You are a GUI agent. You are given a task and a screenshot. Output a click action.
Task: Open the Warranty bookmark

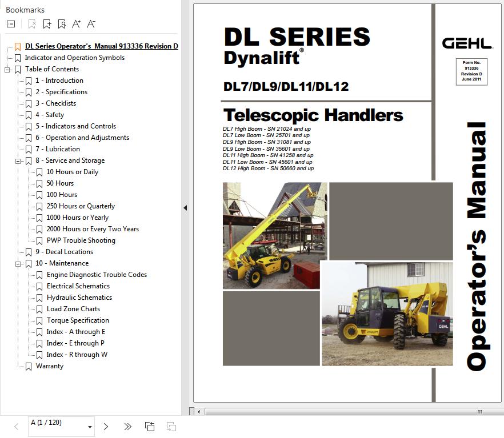(x=50, y=366)
